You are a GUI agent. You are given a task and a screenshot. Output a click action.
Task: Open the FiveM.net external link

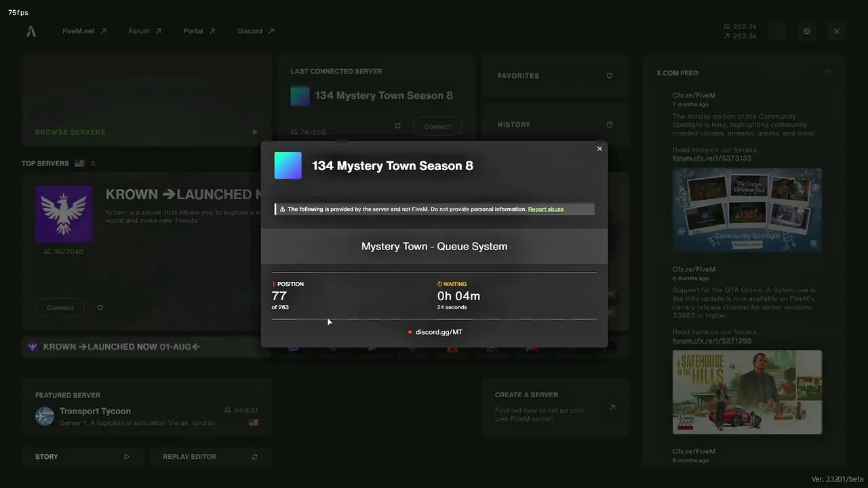tap(84, 31)
